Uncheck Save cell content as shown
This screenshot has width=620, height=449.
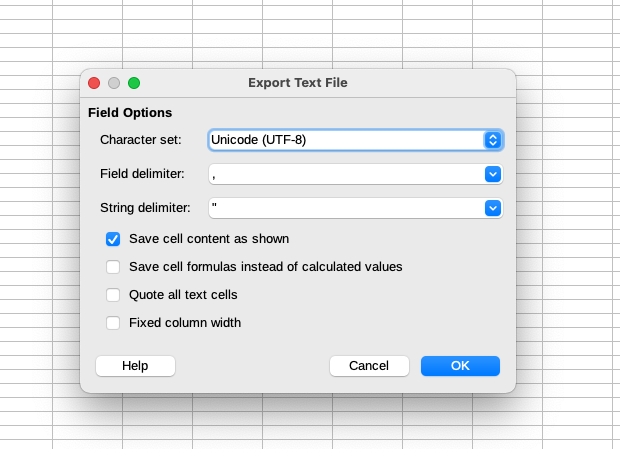click(113, 239)
